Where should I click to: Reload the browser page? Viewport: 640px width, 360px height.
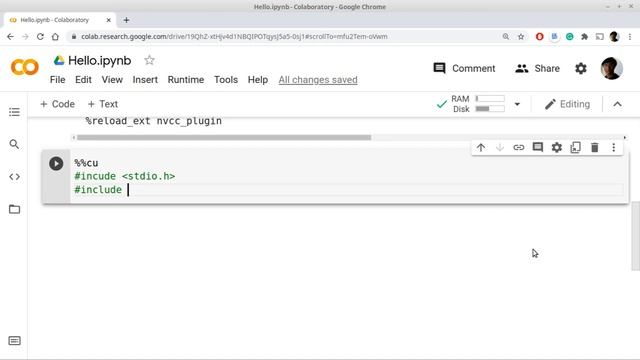[40, 37]
